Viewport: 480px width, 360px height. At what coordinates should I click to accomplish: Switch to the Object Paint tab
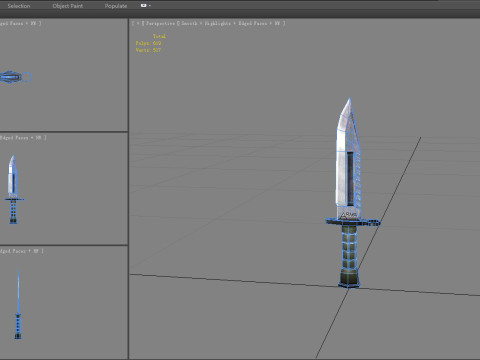[68, 6]
